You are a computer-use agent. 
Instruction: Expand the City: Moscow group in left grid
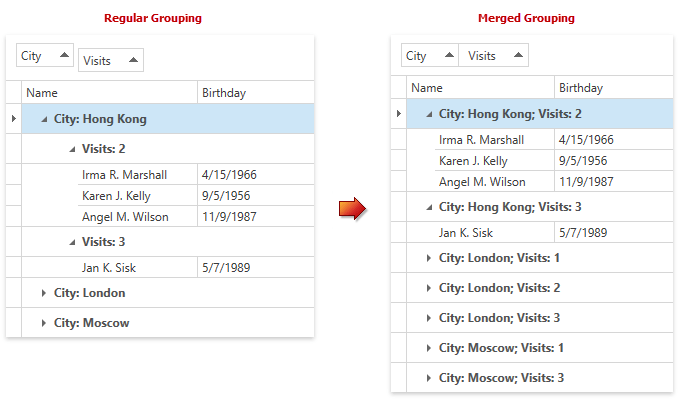(44, 323)
